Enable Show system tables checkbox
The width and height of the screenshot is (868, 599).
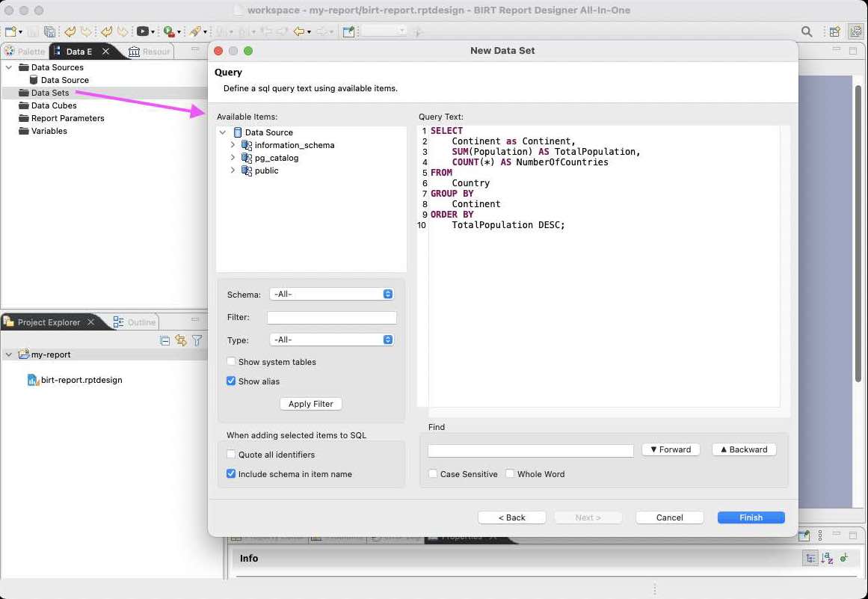click(x=232, y=361)
